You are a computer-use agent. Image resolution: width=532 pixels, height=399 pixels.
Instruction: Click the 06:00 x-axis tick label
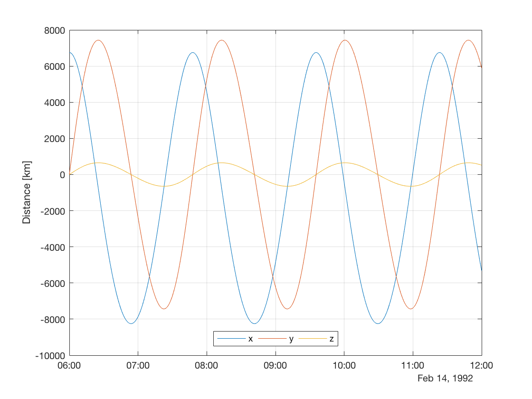pos(69,366)
